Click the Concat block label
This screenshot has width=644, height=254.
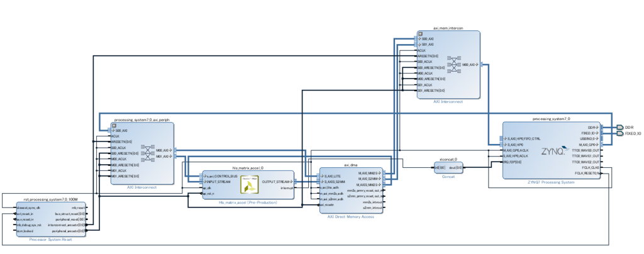(x=448, y=177)
